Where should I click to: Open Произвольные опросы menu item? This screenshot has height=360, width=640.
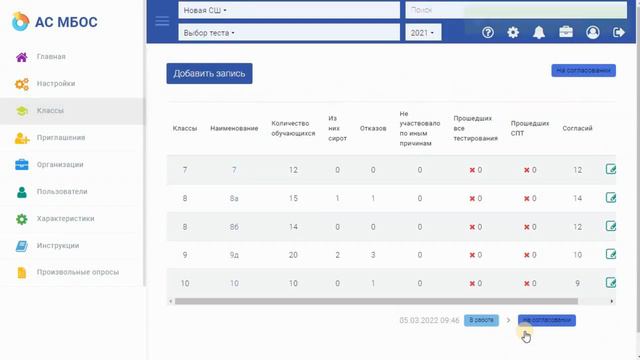[x=78, y=272]
